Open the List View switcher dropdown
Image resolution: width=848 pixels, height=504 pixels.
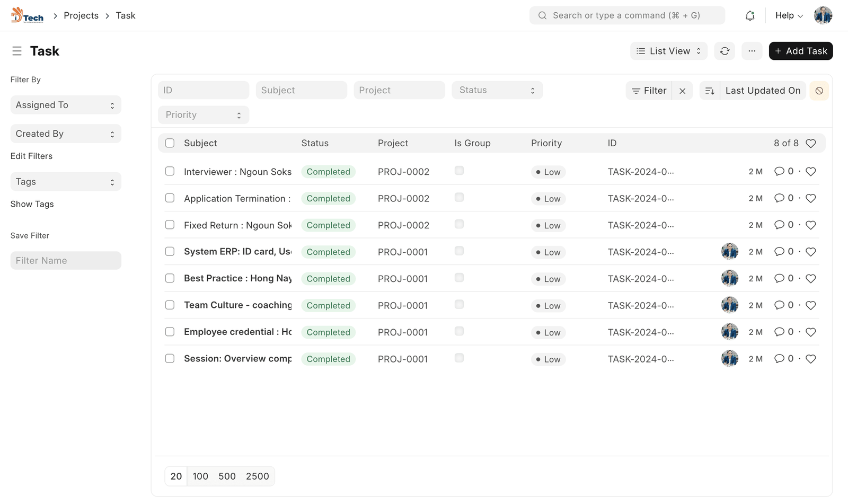pyautogui.click(x=668, y=51)
